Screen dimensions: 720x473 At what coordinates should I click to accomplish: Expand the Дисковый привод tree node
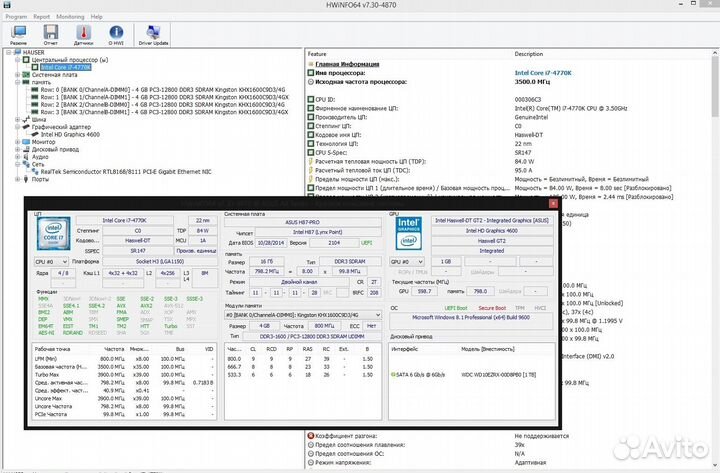(x=17, y=149)
